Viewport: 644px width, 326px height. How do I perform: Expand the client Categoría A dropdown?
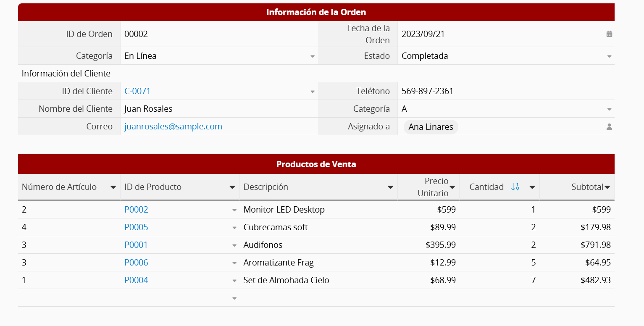(x=609, y=109)
